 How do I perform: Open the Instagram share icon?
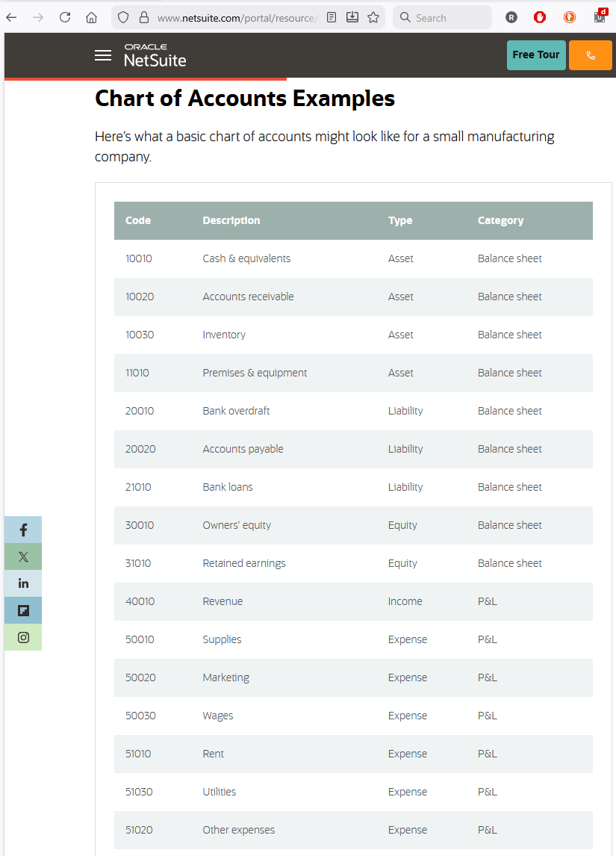click(x=23, y=637)
